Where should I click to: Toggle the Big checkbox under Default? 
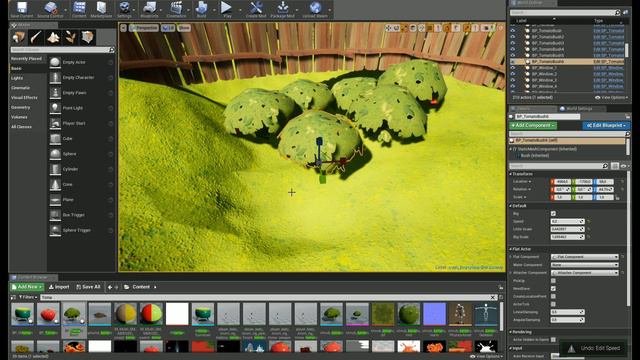pos(553,213)
